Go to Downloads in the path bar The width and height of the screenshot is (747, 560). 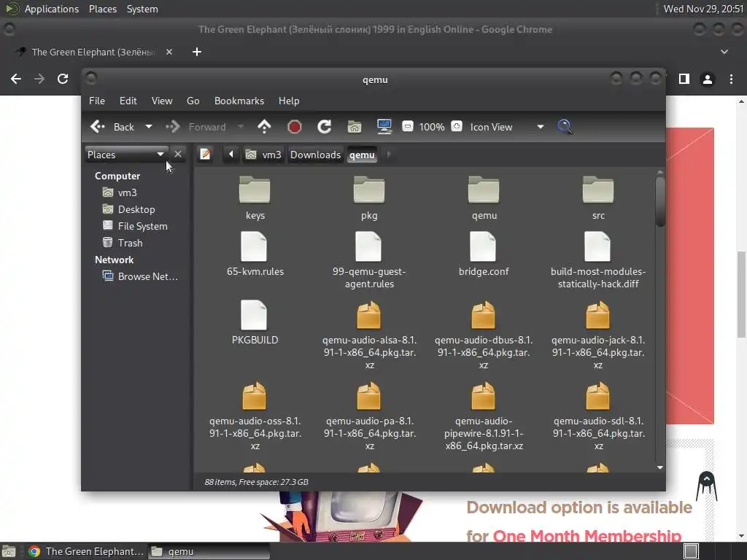315,155
